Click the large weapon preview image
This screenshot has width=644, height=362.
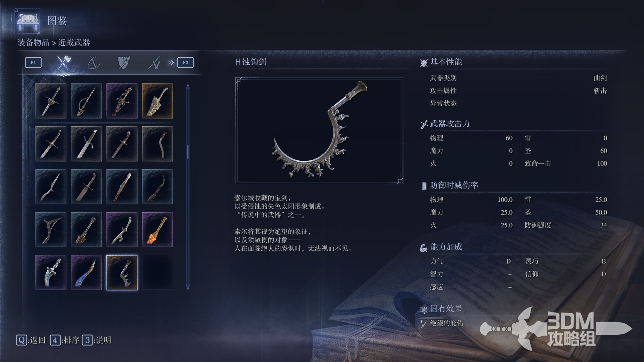point(319,131)
